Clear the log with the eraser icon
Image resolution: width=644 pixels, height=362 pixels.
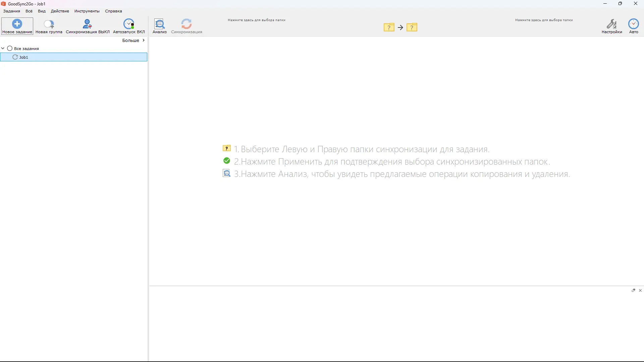(634, 290)
